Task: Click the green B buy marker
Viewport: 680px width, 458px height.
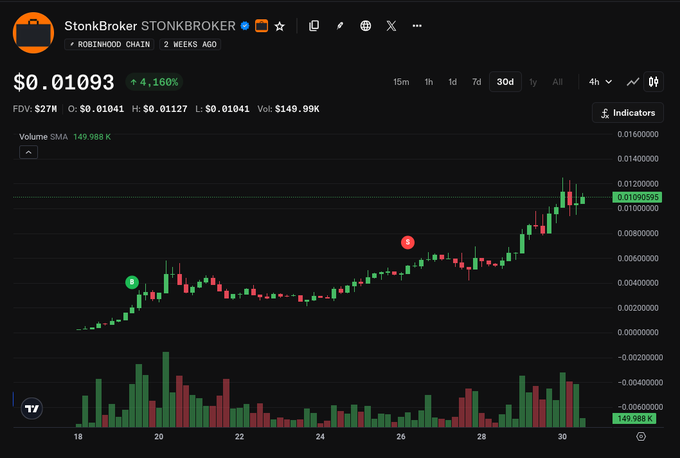Action: [x=132, y=282]
